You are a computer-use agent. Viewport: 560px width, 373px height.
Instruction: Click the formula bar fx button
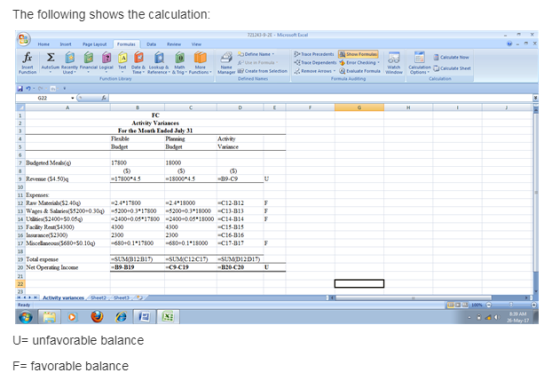point(104,98)
